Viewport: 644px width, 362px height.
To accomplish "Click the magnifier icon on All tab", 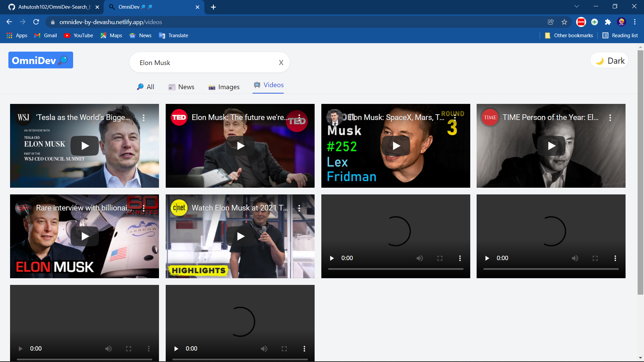I will pos(140,86).
